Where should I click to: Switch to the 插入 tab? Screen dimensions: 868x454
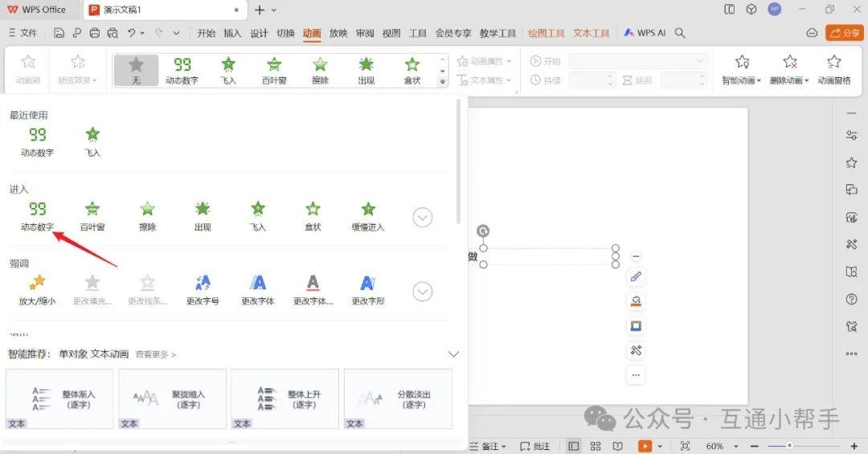pyautogui.click(x=232, y=33)
